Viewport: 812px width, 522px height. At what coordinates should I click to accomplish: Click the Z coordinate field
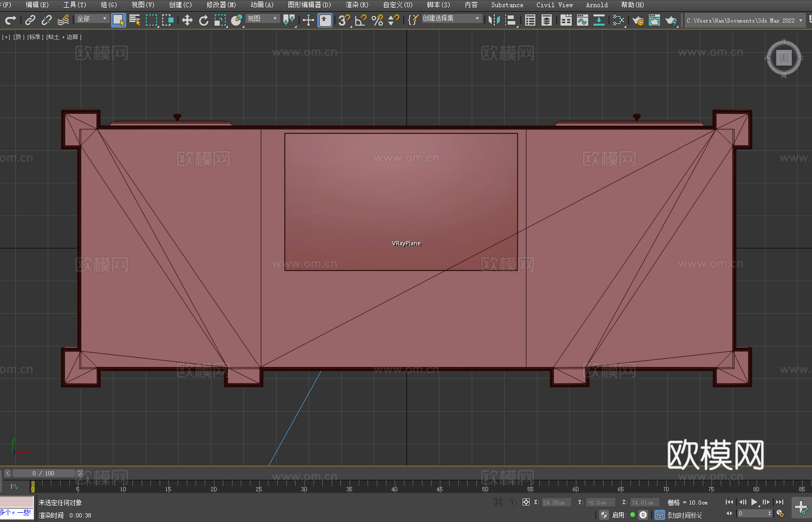[645, 502]
